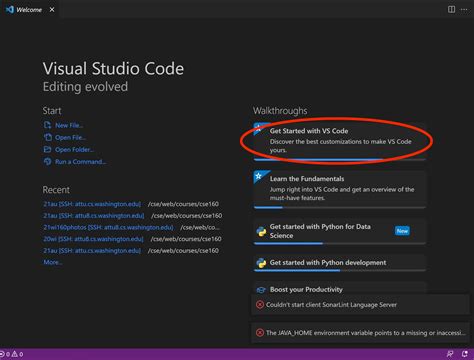This screenshot has height=360, width=474.
Task: Open the 21au attu8.cs.washington.edu recent entry
Action: (x=94, y=216)
